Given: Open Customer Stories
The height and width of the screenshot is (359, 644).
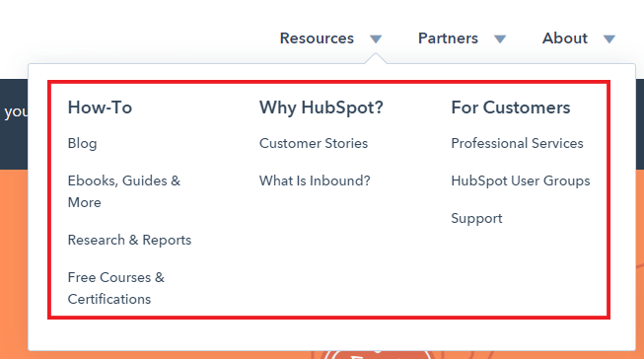Looking at the screenshot, I should click(x=314, y=143).
